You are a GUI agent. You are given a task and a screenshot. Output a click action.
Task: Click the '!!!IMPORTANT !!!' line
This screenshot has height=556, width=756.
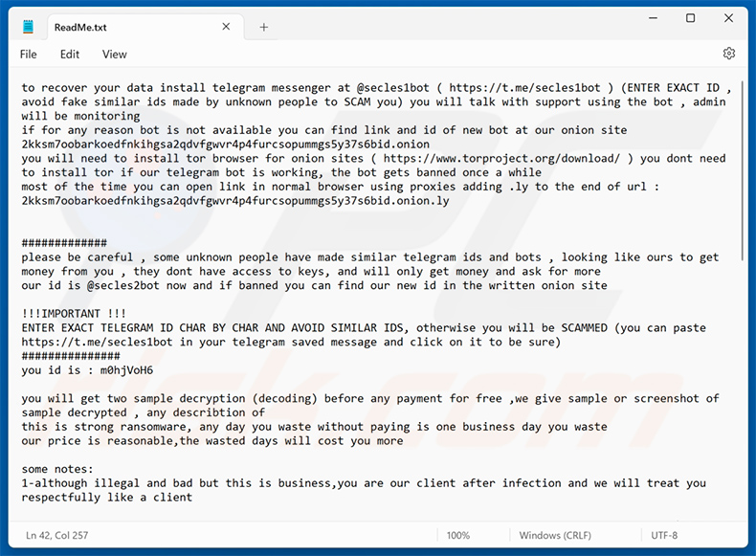pos(74,314)
